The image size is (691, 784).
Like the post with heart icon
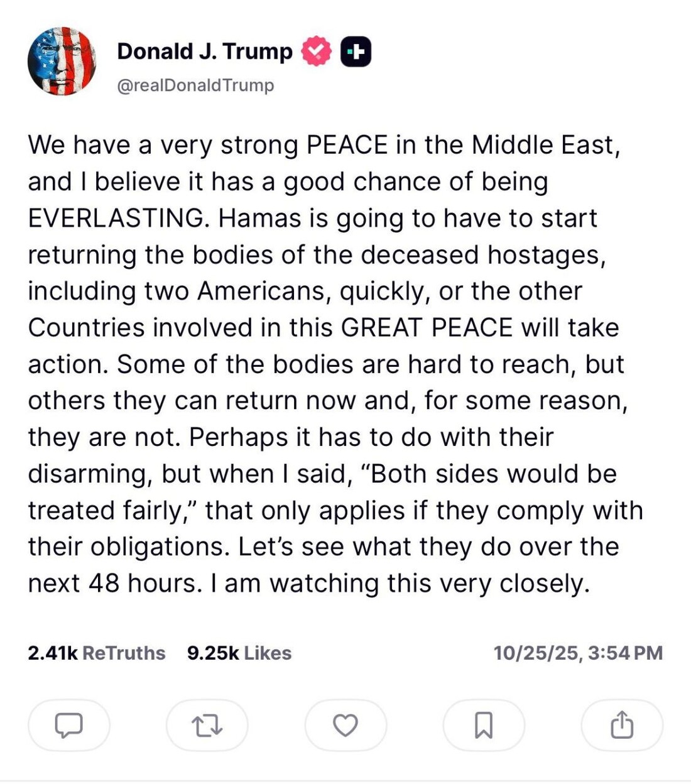[345, 726]
